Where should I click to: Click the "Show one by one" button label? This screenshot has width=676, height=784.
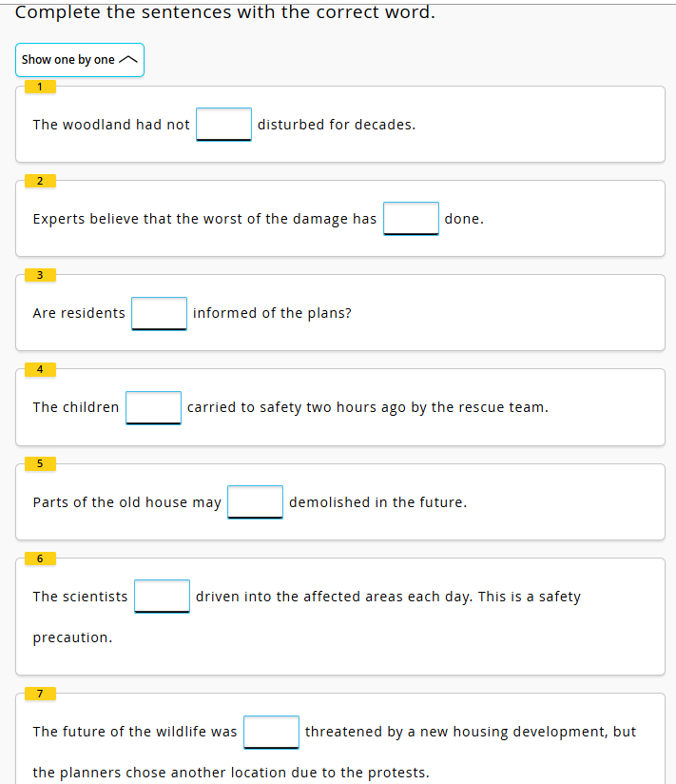pos(68,60)
